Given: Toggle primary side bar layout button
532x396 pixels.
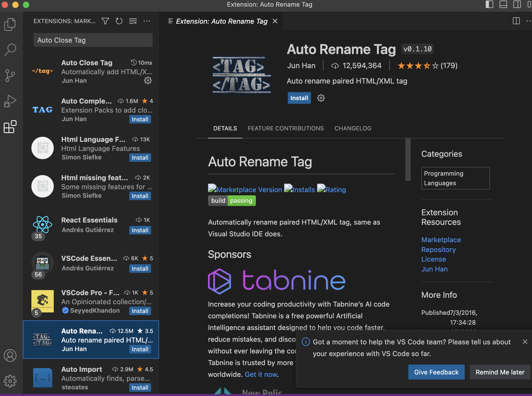Looking at the screenshot, I should [x=489, y=5].
